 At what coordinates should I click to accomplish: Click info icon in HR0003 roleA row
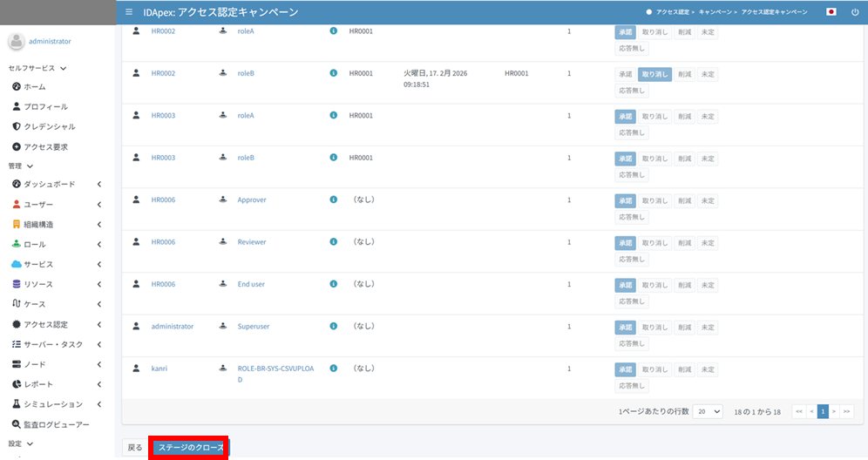click(x=333, y=115)
